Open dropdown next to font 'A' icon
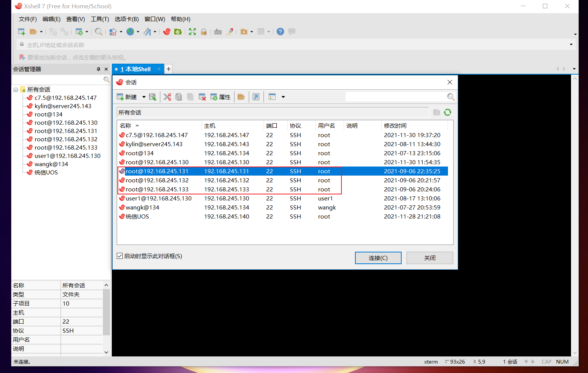The image size is (588, 373). pyautogui.click(x=155, y=32)
